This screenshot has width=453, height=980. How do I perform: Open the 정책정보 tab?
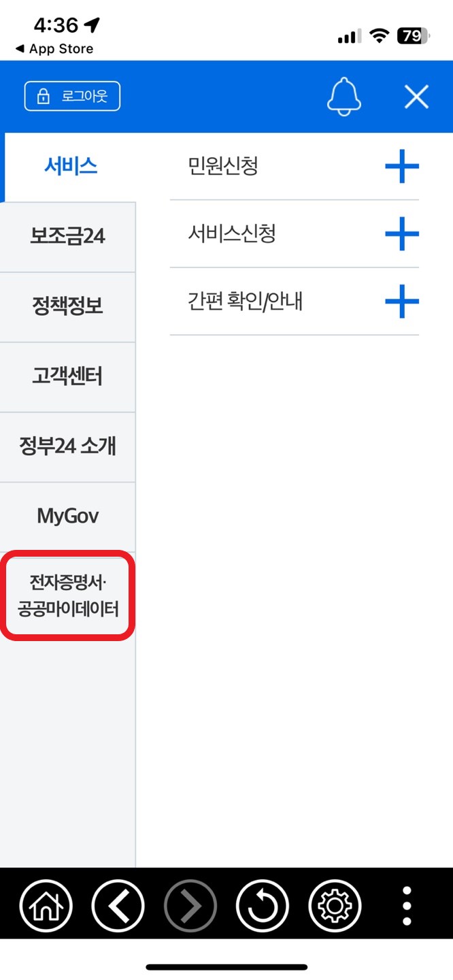click(x=68, y=307)
